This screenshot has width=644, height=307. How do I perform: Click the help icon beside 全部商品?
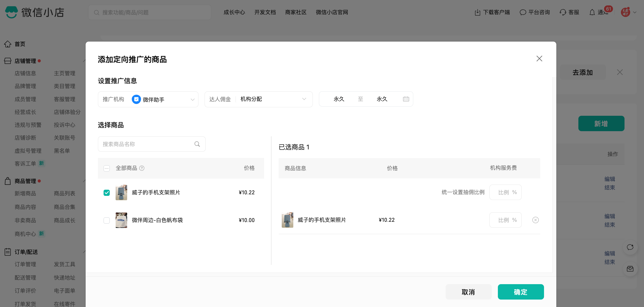coord(142,168)
